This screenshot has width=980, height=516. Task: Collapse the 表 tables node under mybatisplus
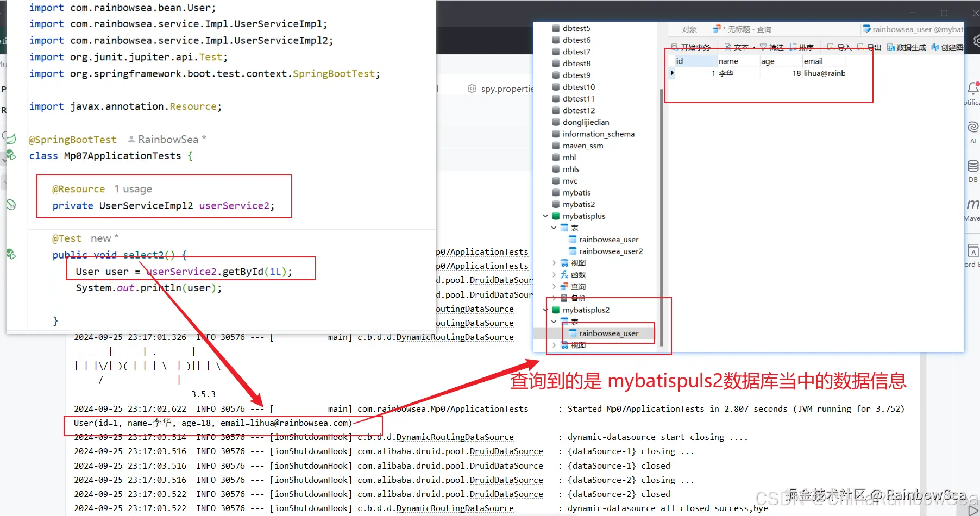554,228
